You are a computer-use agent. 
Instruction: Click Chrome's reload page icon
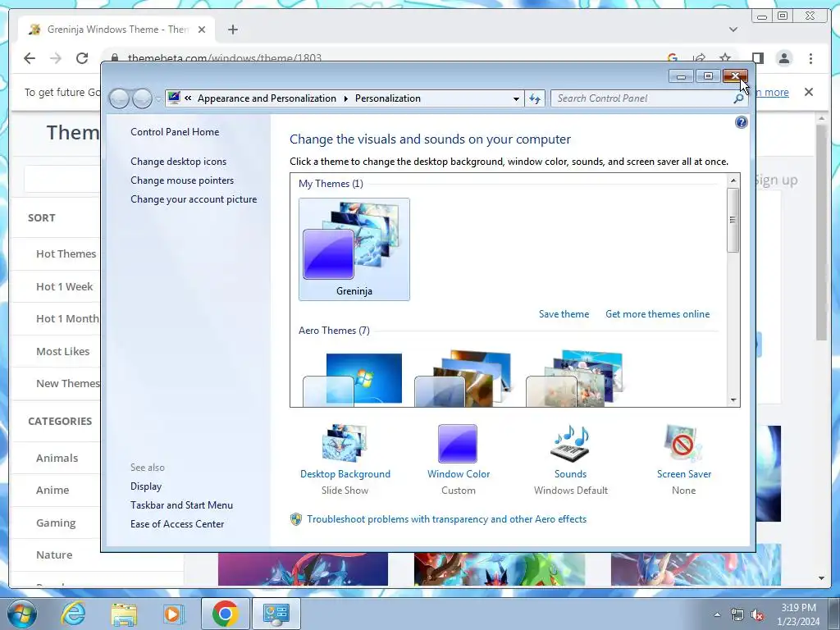82,58
